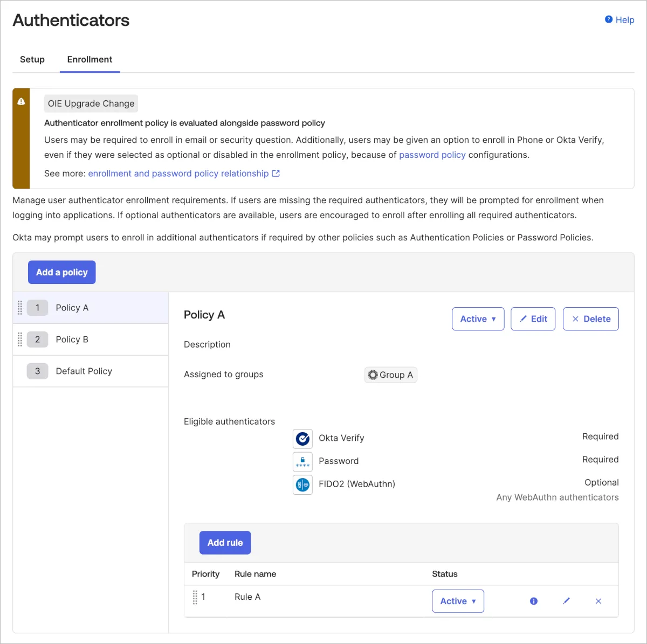This screenshot has width=647, height=644.
Task: Open the Help link
Action: pyautogui.click(x=620, y=20)
